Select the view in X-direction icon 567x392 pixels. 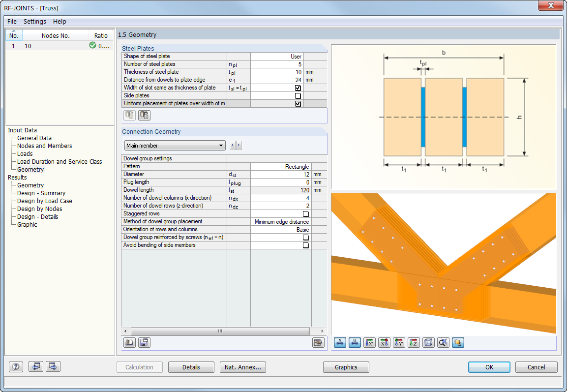tap(369, 342)
